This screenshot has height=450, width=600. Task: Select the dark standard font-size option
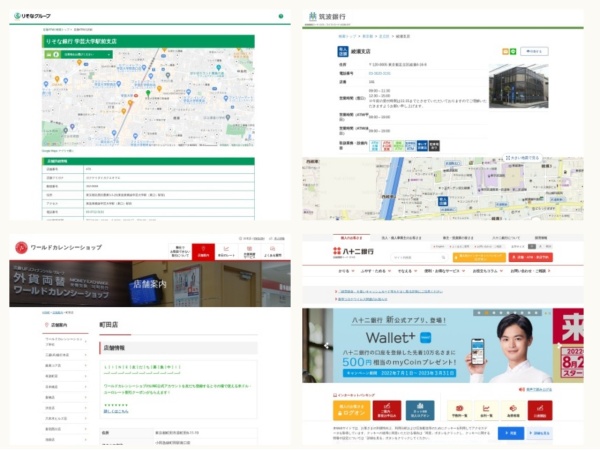coord(532,247)
